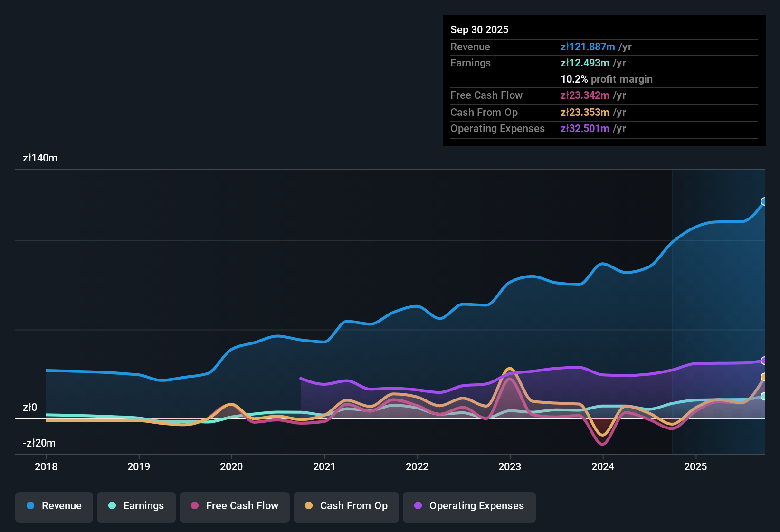Click the purple Operating Expenses endpoint circle
780x532 pixels.
[x=764, y=360]
